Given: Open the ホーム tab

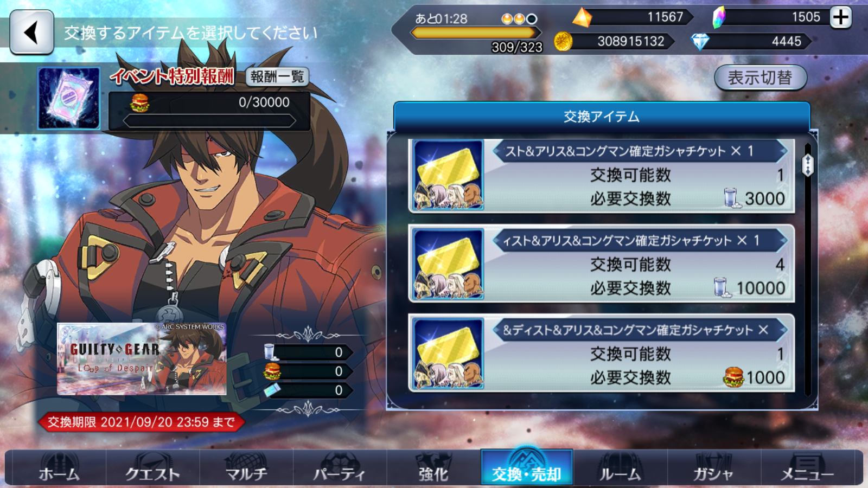Looking at the screenshot, I should (x=59, y=468).
